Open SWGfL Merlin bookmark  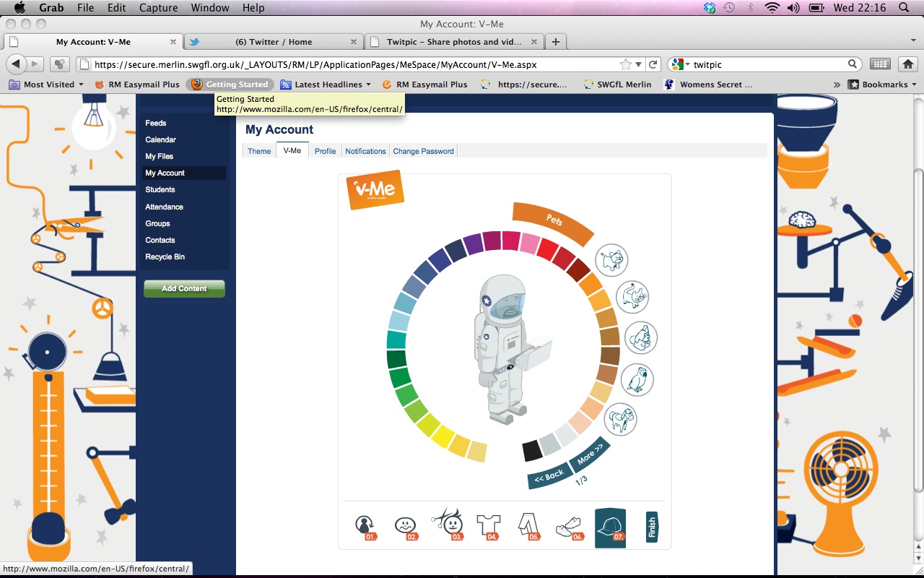pos(617,85)
